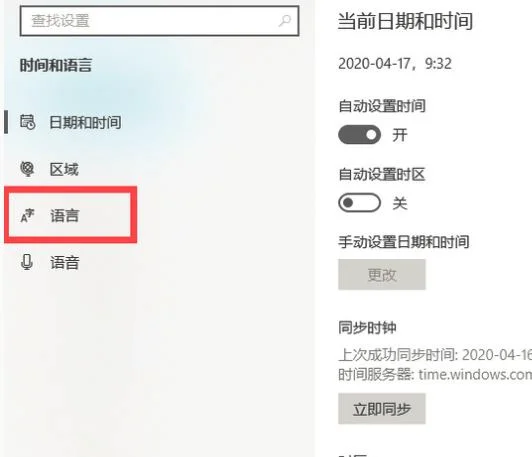The height and width of the screenshot is (457, 532).
Task: Click the 更改 button
Action: tap(382, 274)
